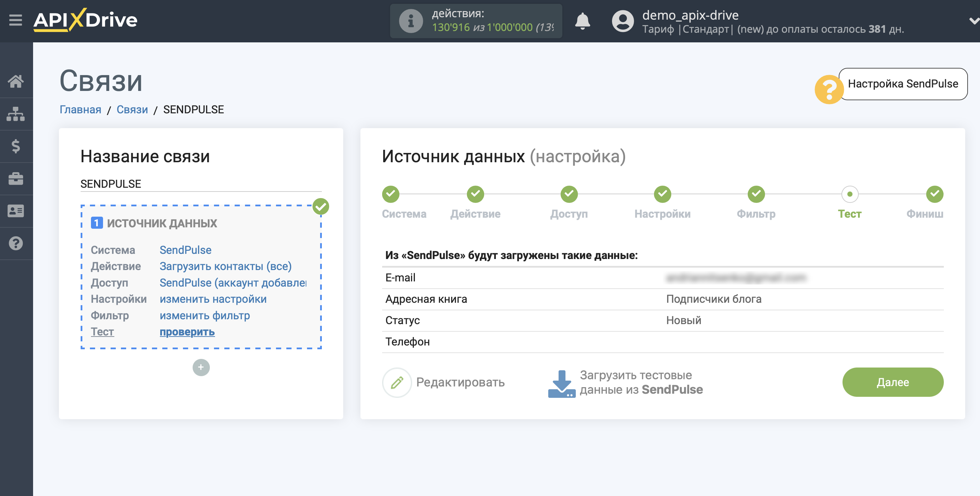Click the download test data icon
Image resolution: width=980 pixels, height=496 pixels.
(x=562, y=384)
